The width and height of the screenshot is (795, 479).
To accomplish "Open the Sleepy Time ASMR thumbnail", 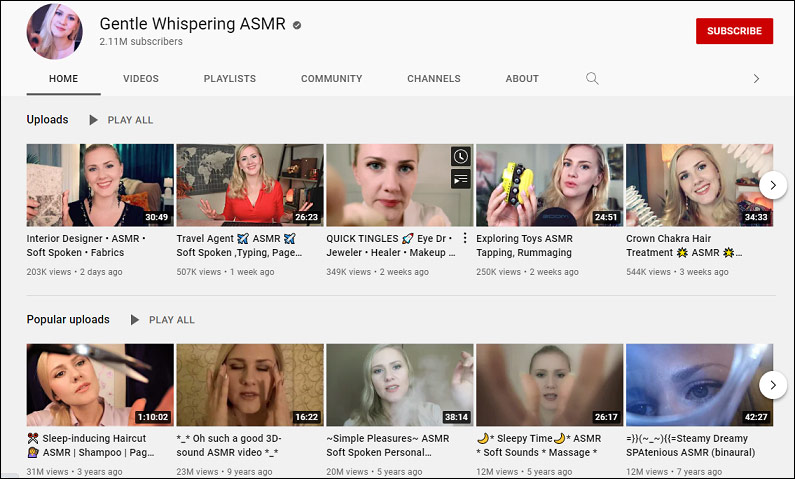I will [550, 385].
